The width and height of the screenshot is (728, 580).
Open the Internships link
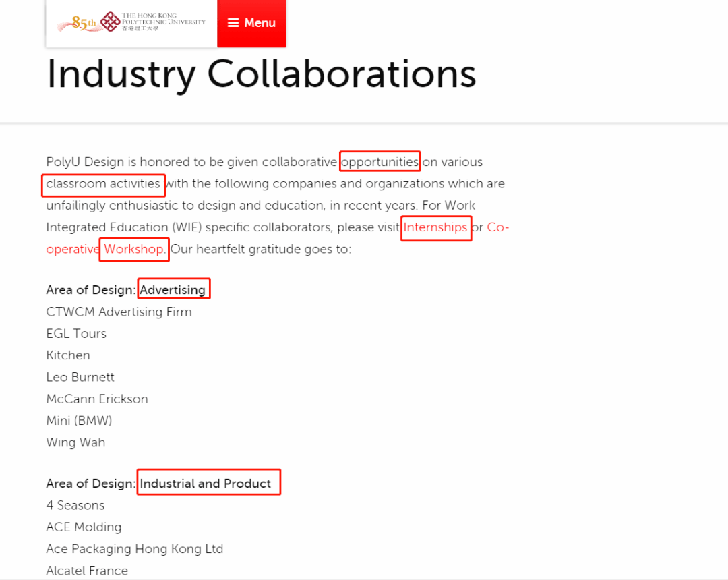pos(435,227)
